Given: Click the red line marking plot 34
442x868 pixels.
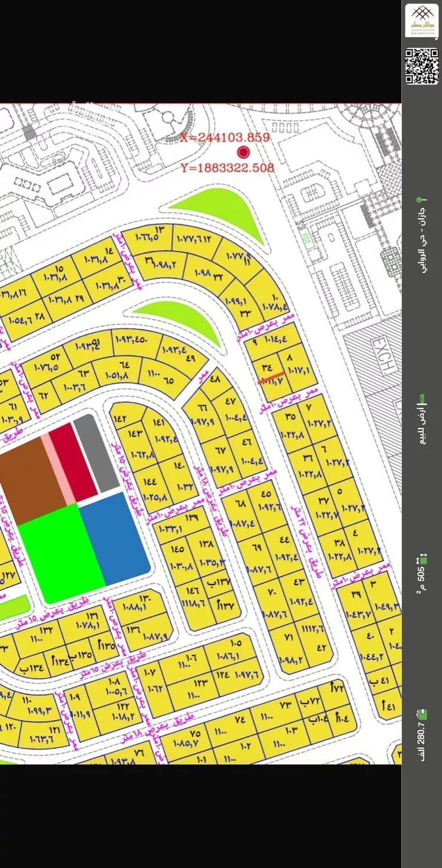Looking at the screenshot, I should [271, 378].
